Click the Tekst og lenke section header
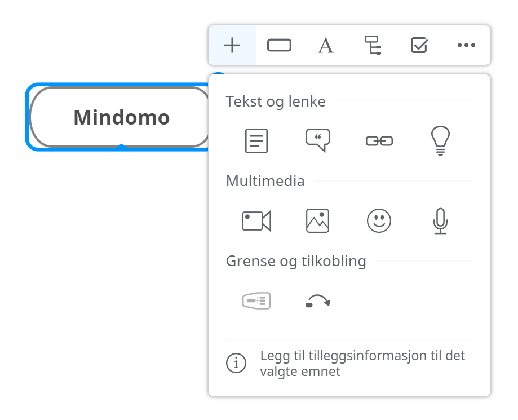518x420 pixels. tap(276, 101)
